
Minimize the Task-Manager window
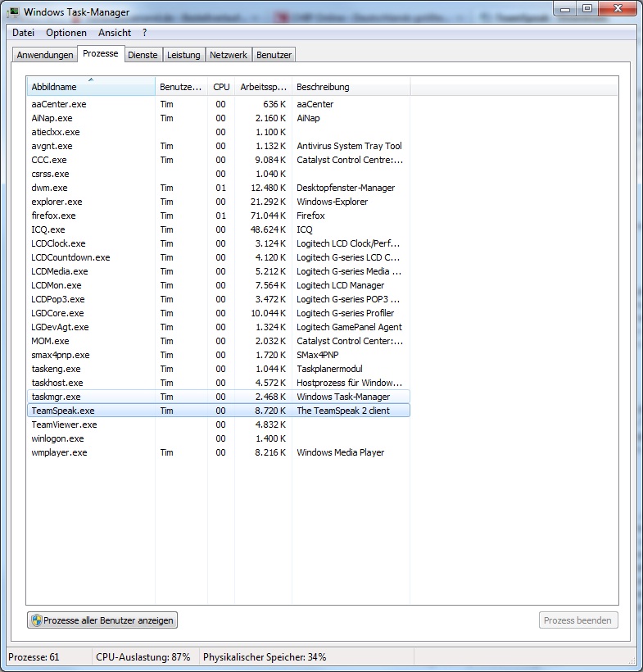tap(565, 8)
